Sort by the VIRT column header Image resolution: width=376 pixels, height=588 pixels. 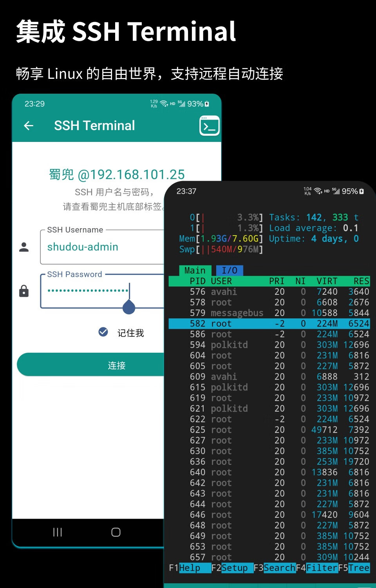pyautogui.click(x=327, y=281)
